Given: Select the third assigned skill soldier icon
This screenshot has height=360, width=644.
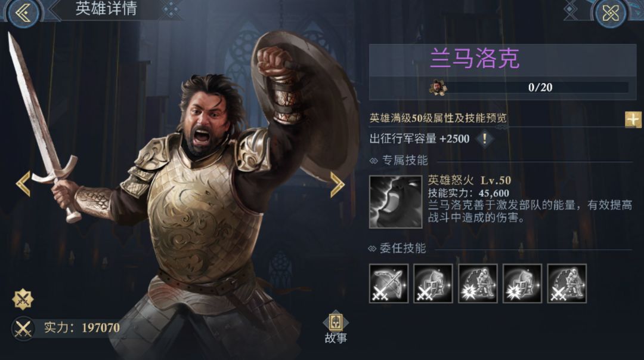Looking at the screenshot, I should 478,284.
